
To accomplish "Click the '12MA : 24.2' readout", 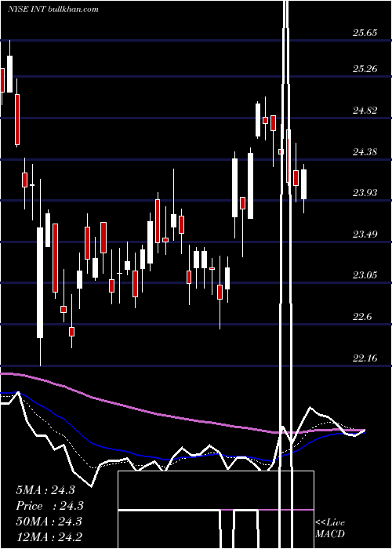I will click(49, 537).
